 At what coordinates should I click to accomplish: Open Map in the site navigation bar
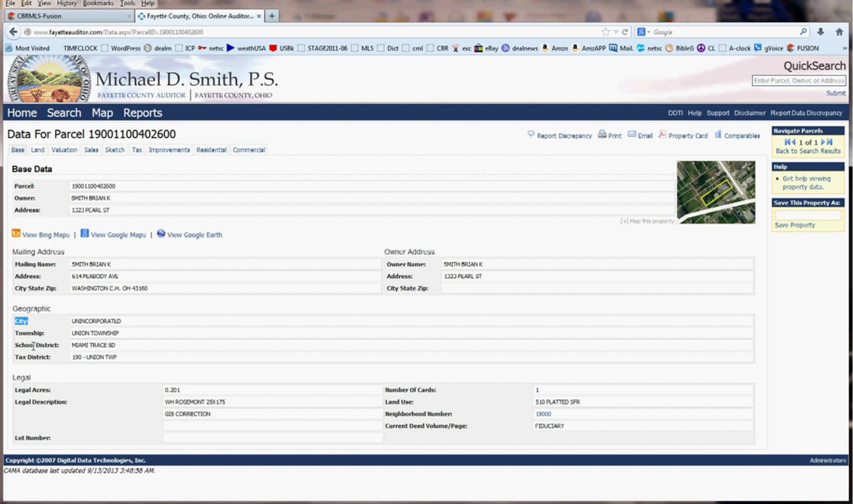point(102,113)
